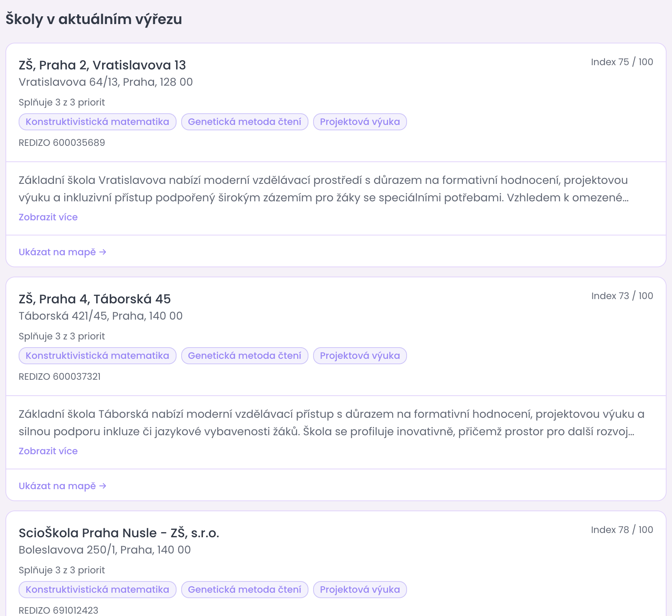Select Konstruktivistická matematika tag on Vratislavova card

coord(97,122)
